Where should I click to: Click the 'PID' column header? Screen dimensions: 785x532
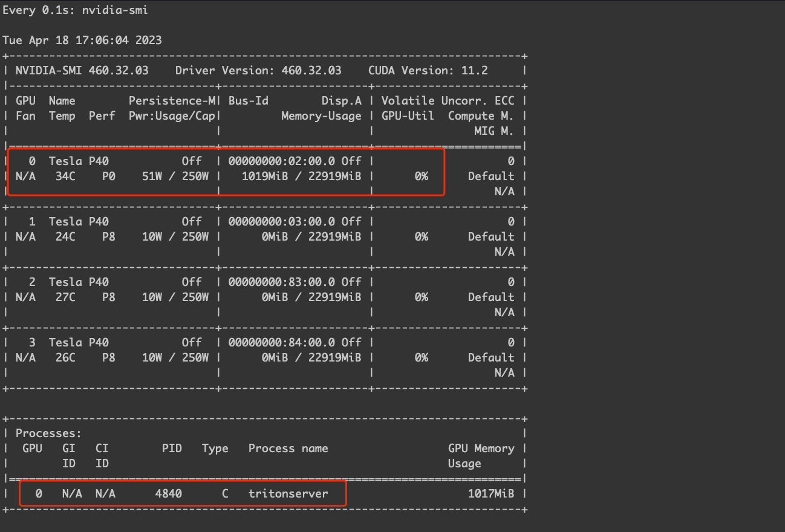pyautogui.click(x=172, y=449)
